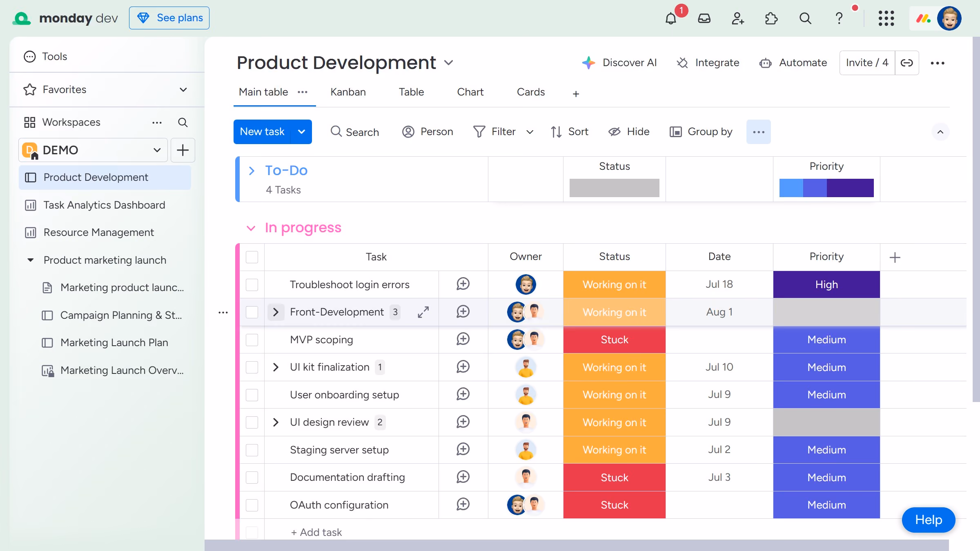Open Filter dropdown chevron
The width and height of the screenshot is (980, 551).
click(530, 132)
